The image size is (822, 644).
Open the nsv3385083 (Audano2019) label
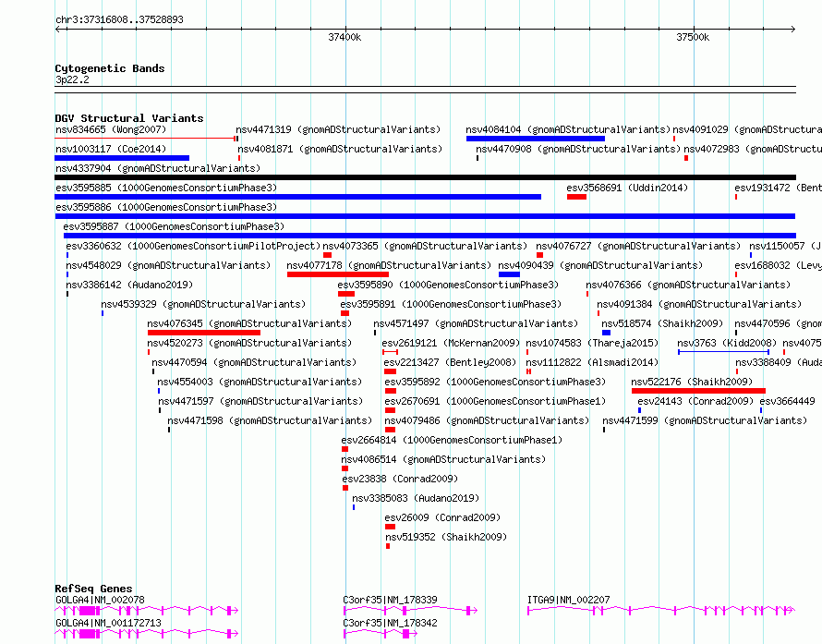(x=416, y=498)
